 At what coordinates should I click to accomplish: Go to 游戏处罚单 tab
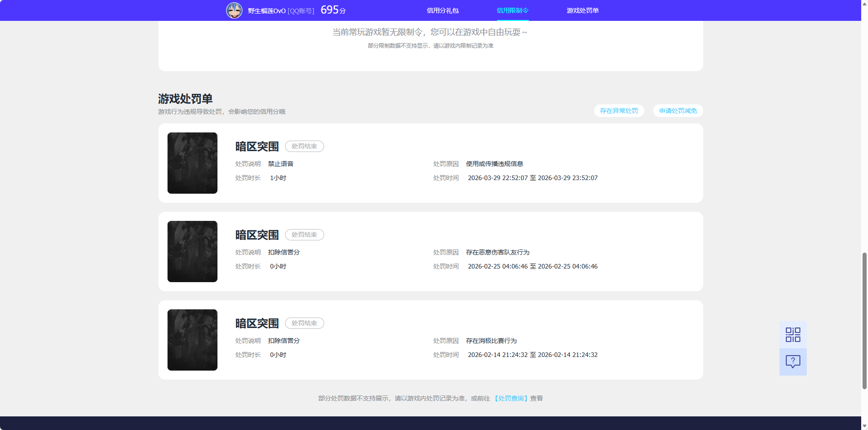[582, 10]
